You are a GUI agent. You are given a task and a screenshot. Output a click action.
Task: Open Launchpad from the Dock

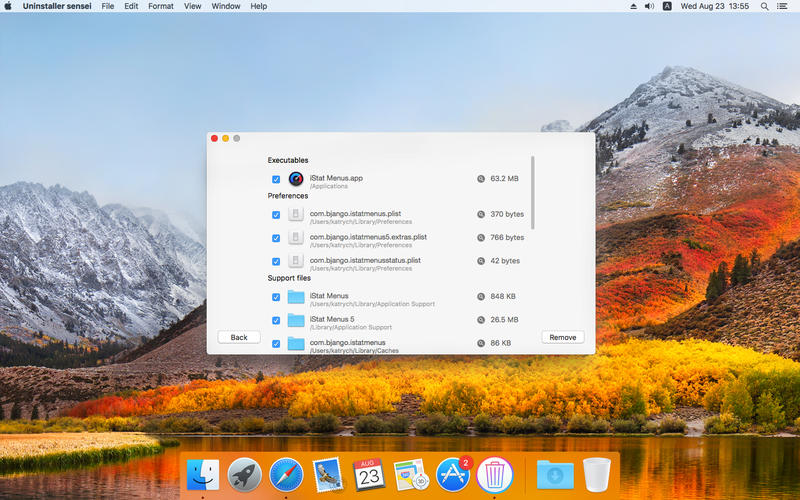[244, 474]
